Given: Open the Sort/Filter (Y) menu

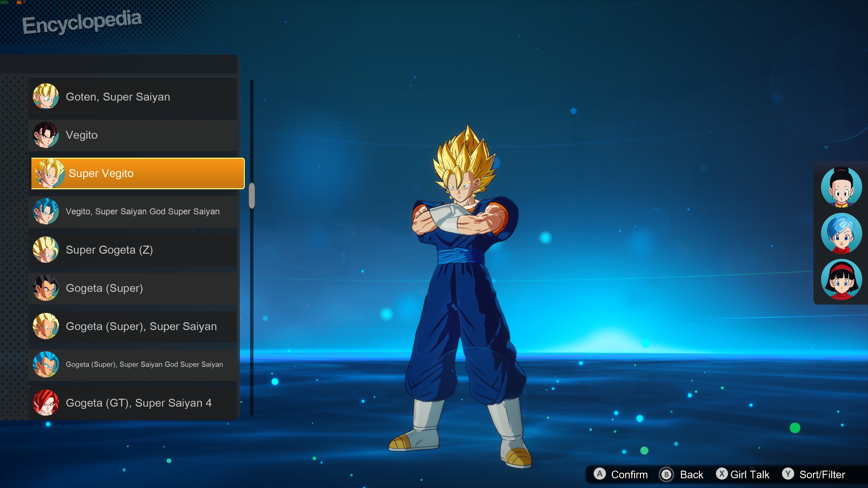Looking at the screenshot, I should pyautogui.click(x=809, y=474).
